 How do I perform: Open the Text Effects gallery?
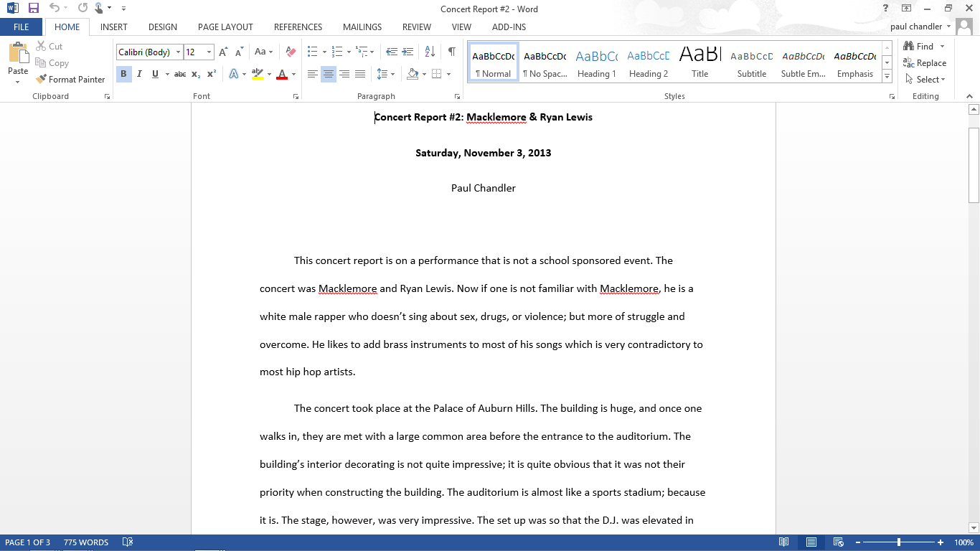[234, 74]
